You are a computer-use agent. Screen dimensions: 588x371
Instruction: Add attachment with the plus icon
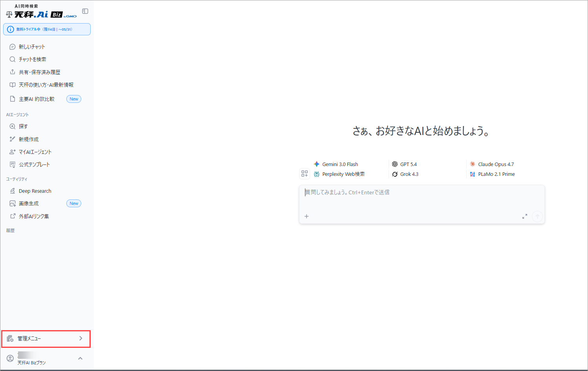click(x=307, y=216)
